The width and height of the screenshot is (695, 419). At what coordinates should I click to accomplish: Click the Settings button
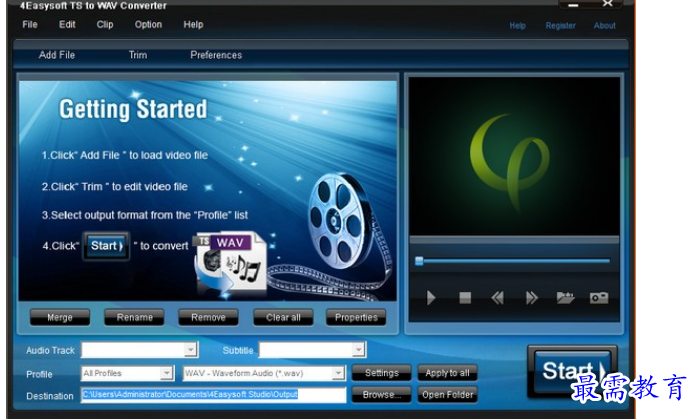(382, 373)
